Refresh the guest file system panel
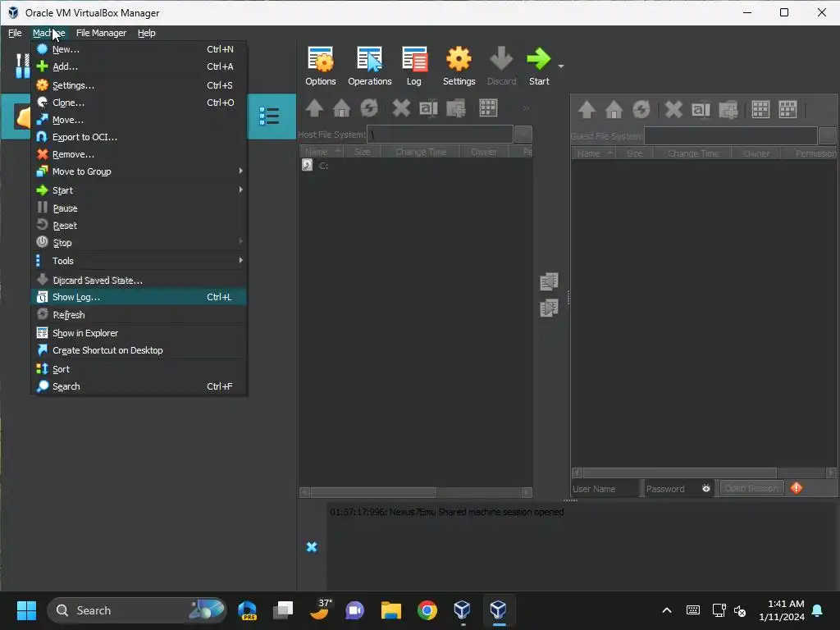Screen dimensions: 840x630 (641, 110)
